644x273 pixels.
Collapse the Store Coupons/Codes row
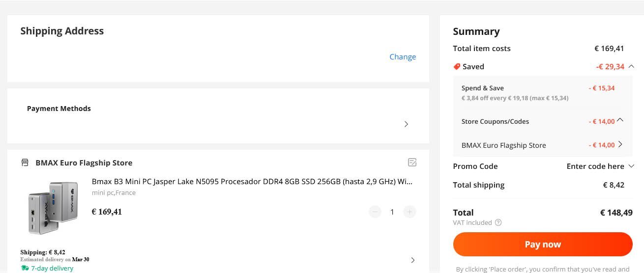[x=620, y=120]
